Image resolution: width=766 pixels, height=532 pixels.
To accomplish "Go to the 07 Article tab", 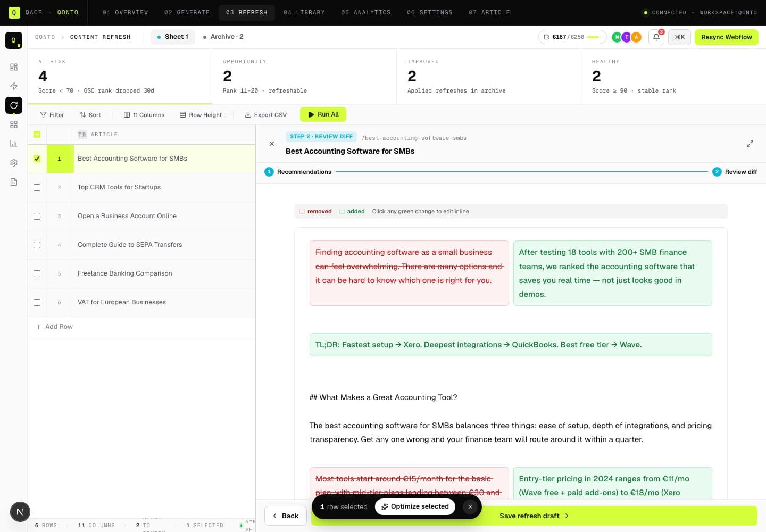I will coord(489,12).
